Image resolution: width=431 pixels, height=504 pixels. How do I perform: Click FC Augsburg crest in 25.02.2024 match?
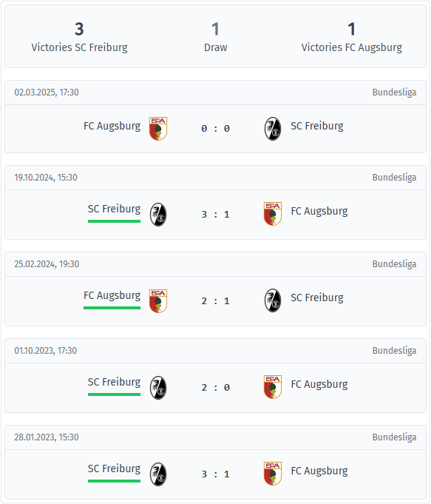click(158, 301)
